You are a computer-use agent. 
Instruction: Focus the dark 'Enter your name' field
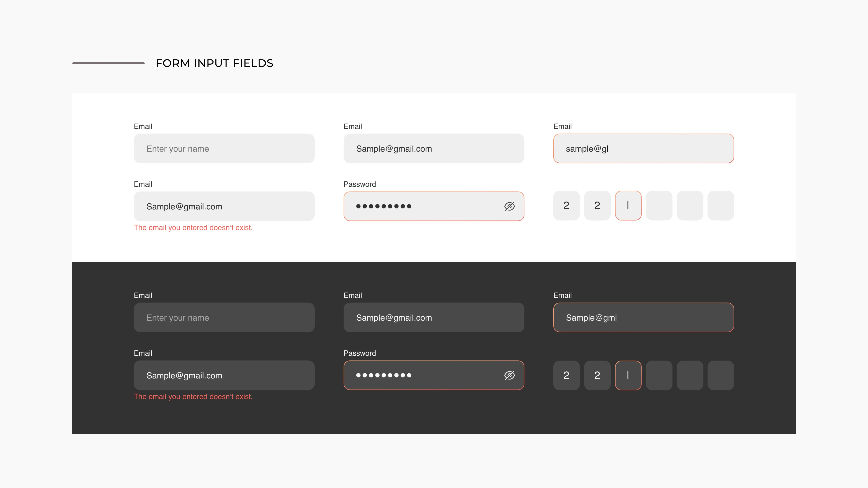click(224, 317)
